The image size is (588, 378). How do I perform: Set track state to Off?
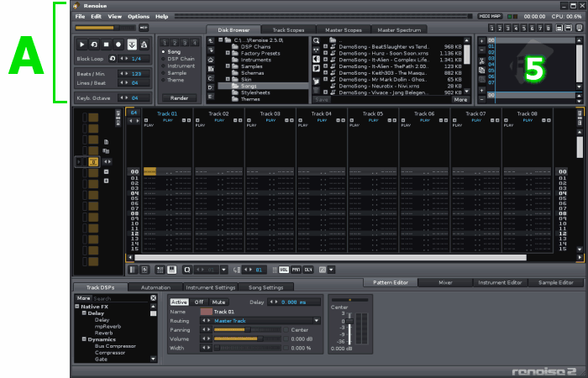[199, 302]
